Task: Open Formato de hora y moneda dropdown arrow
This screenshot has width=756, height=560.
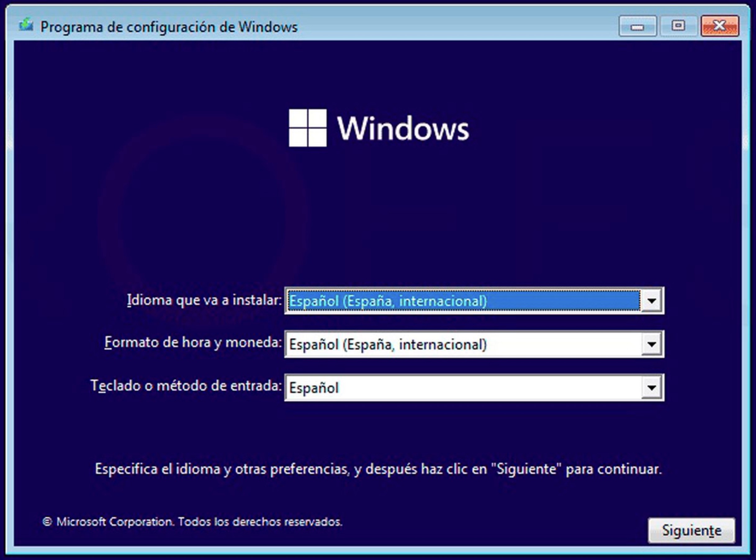Action: (651, 344)
